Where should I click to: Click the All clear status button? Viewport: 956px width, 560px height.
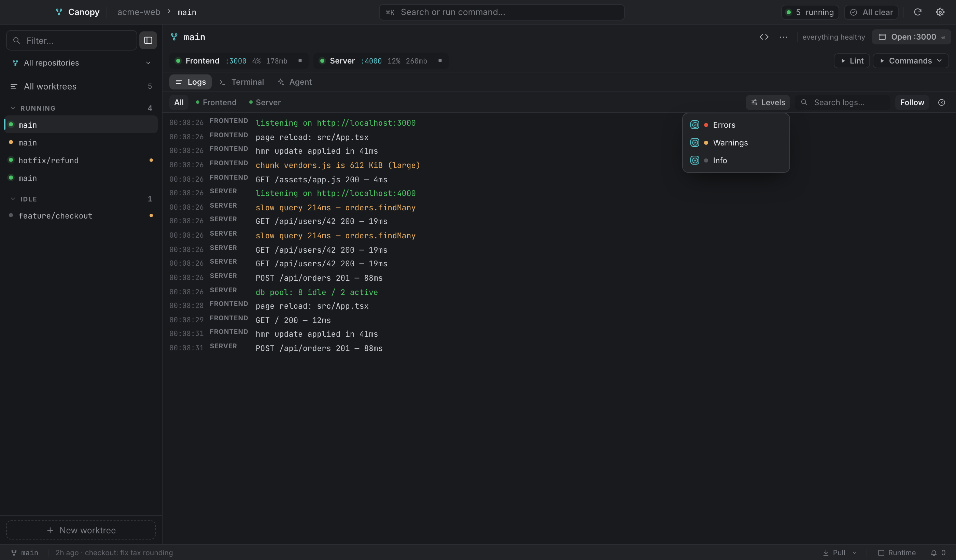pos(871,12)
